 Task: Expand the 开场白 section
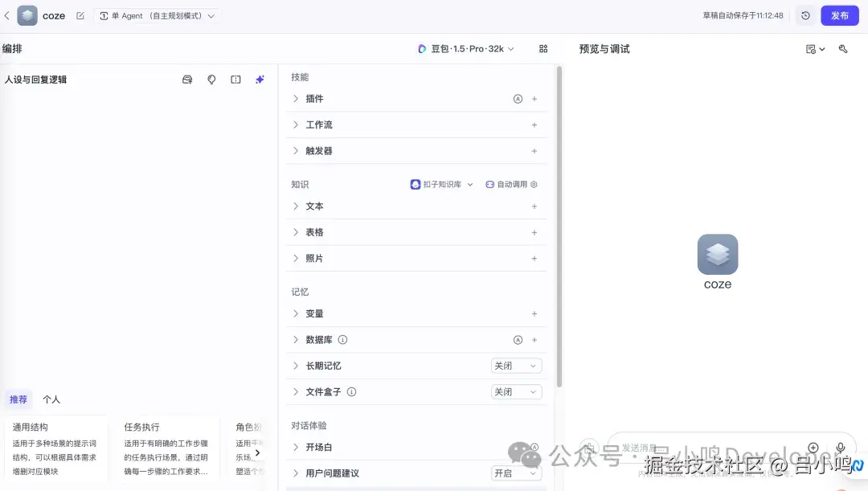(x=296, y=447)
